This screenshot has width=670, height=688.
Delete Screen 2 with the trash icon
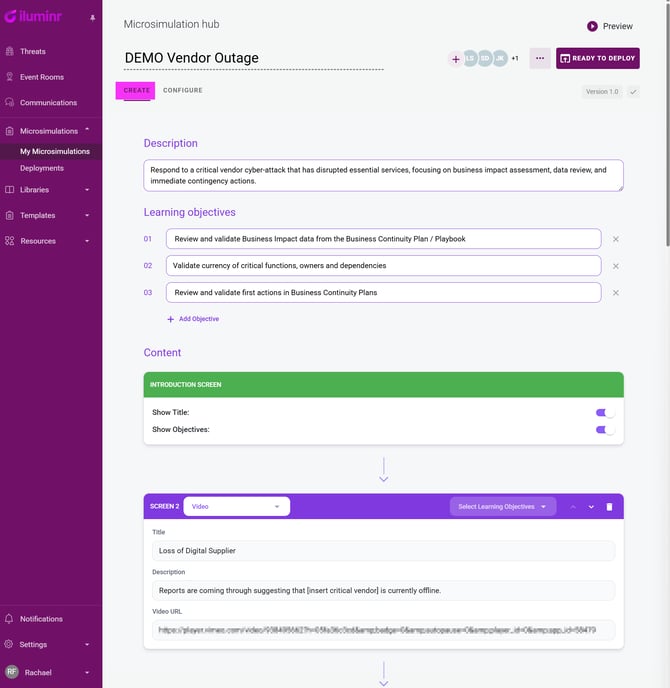click(x=609, y=507)
